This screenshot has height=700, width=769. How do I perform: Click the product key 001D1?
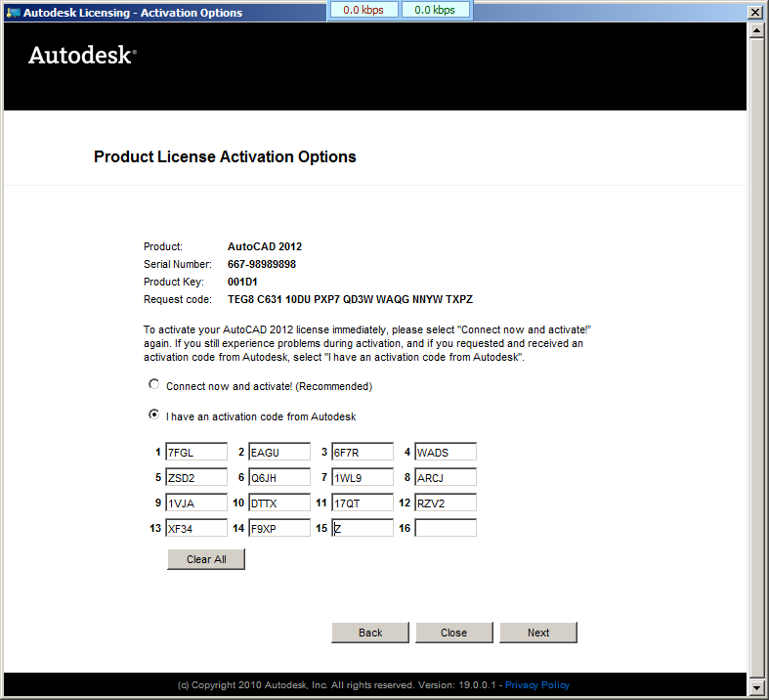[242, 282]
